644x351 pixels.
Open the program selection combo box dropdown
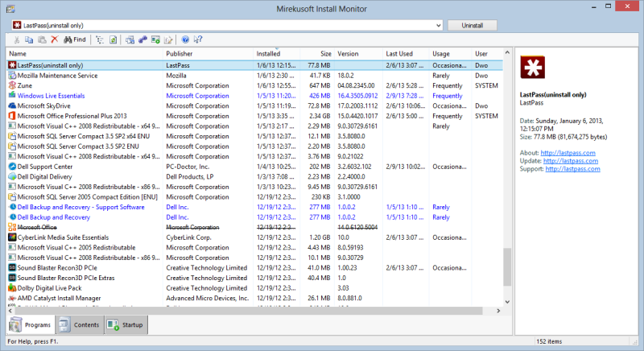[438, 26]
